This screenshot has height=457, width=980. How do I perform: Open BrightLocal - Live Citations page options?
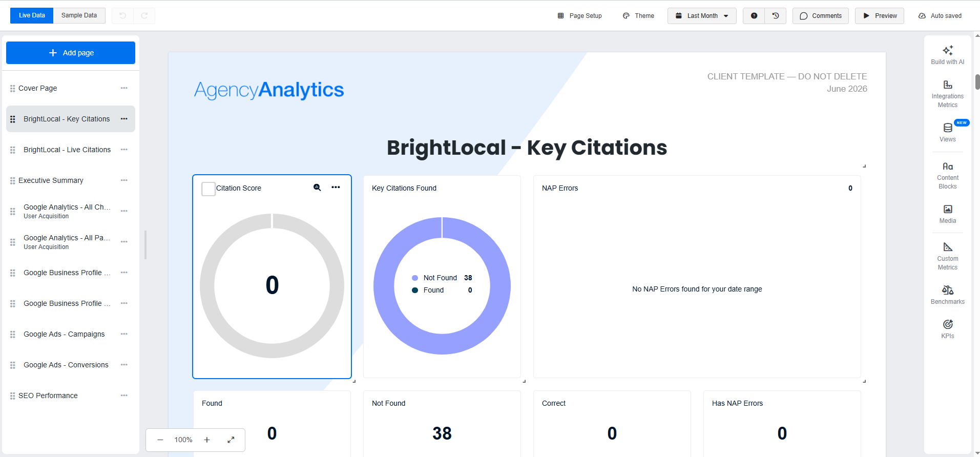click(124, 150)
